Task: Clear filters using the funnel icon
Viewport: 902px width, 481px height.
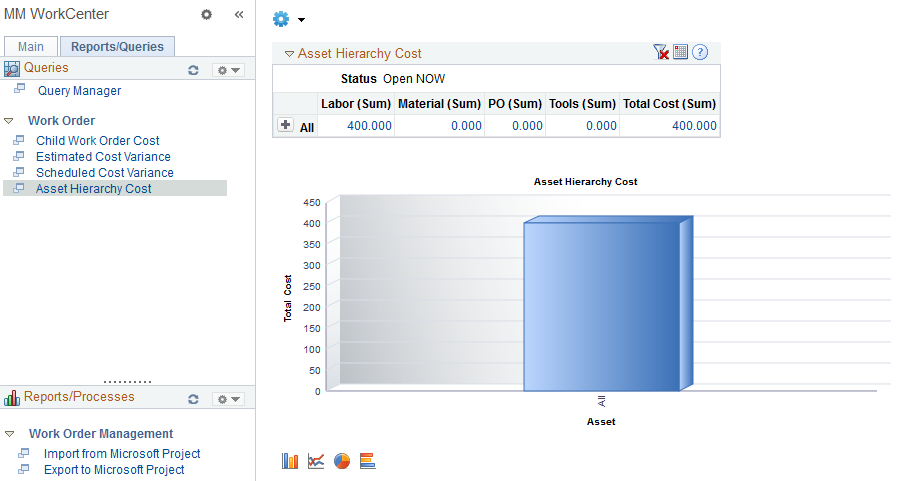Action: pos(661,52)
